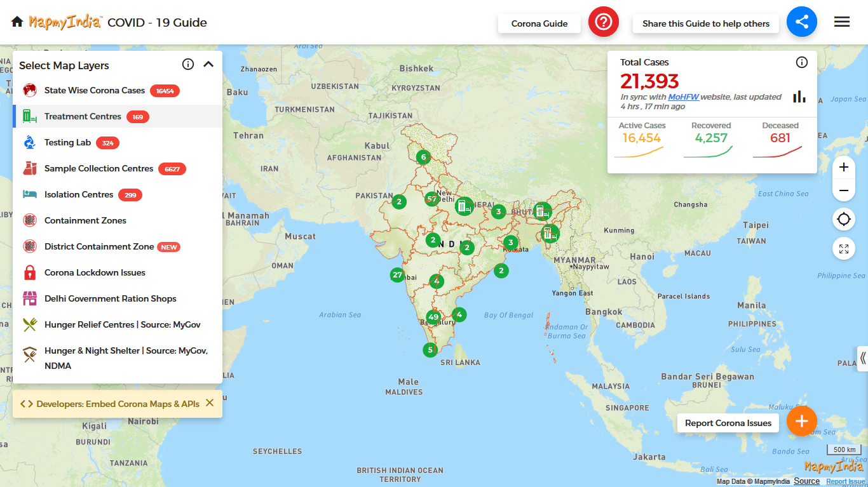The width and height of the screenshot is (868, 487).
Task: Open the cluster marker showing 6
Action: click(423, 157)
